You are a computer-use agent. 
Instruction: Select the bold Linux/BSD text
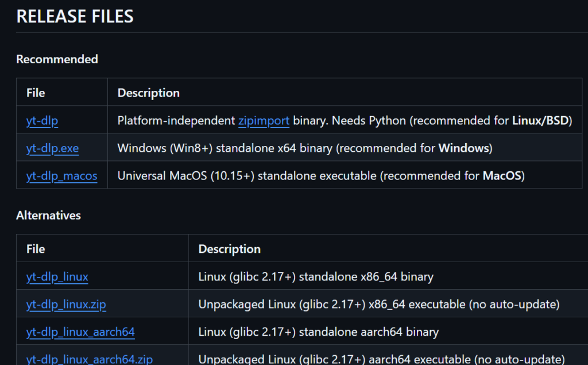[540, 121]
